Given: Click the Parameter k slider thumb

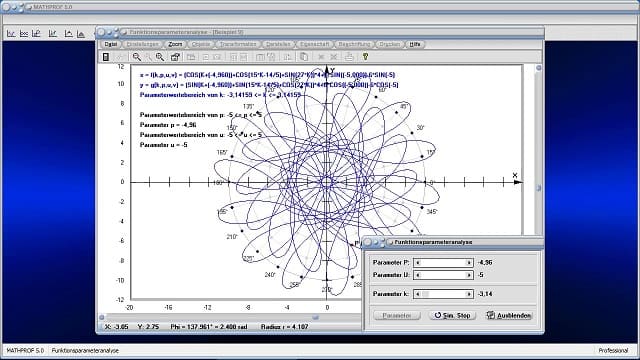Looking at the screenshot, I should 425,294.
